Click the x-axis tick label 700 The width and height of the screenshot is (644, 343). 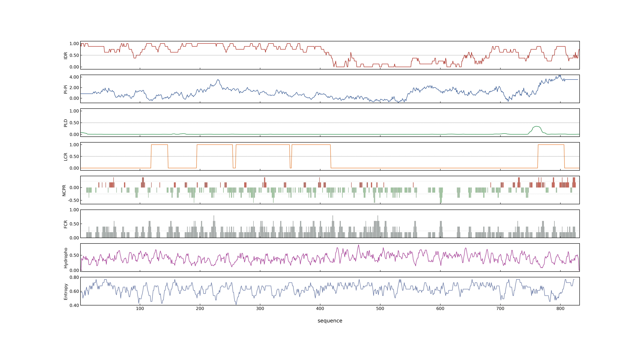(500, 309)
